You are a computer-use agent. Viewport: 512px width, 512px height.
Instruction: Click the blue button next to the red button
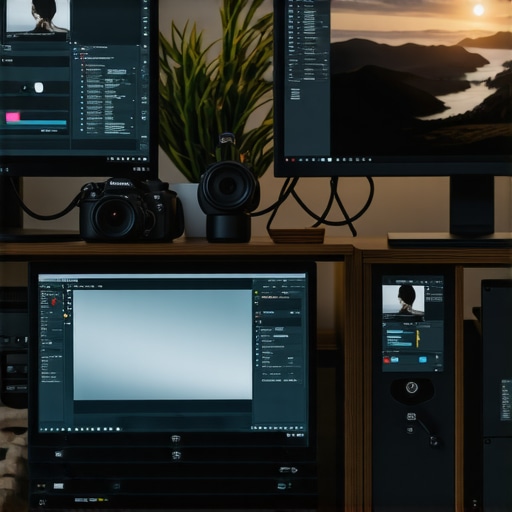pyautogui.click(x=395, y=360)
